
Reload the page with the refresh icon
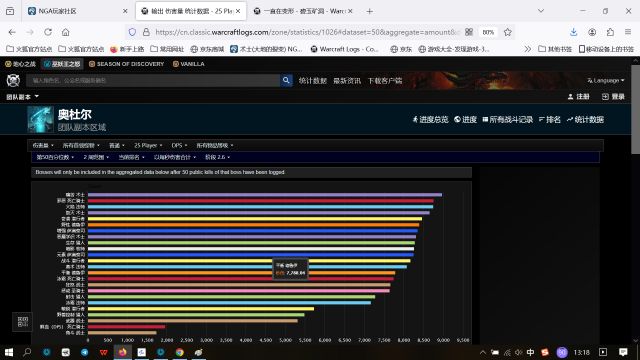tap(48, 32)
